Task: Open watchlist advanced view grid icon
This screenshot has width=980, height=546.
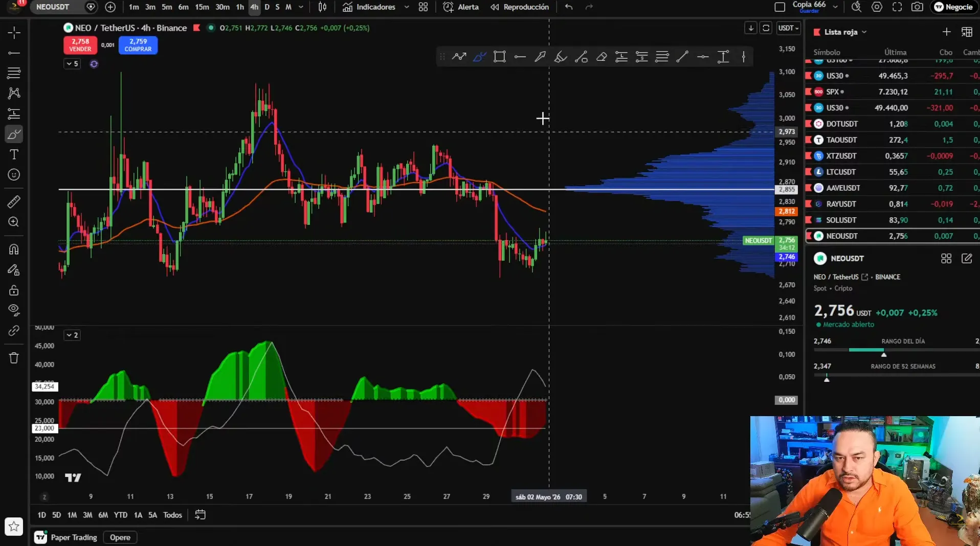Action: coord(967,32)
